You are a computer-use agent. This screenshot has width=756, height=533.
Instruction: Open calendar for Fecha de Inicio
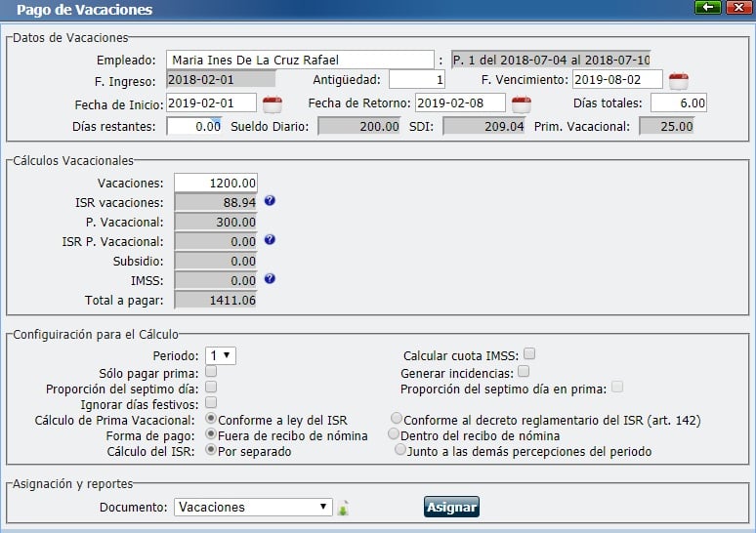coord(272,104)
